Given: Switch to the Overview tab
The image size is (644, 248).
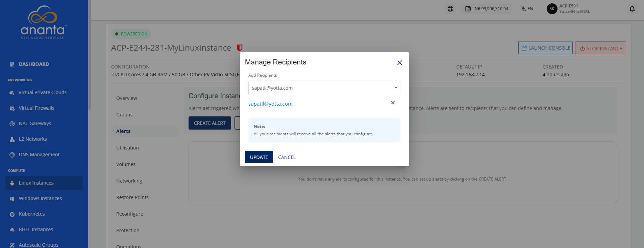Looking at the screenshot, I should pos(127,98).
